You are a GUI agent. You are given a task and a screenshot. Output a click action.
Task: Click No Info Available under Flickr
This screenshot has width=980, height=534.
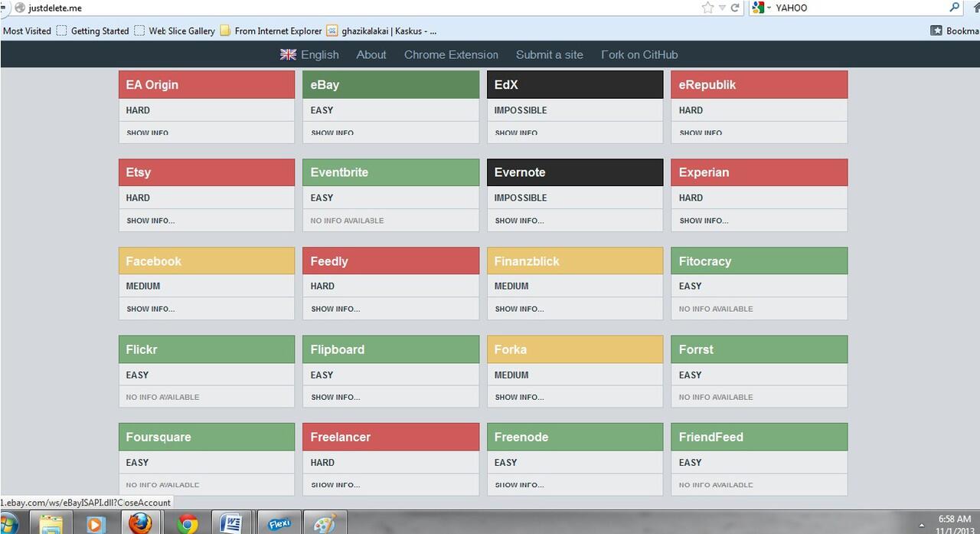[163, 397]
